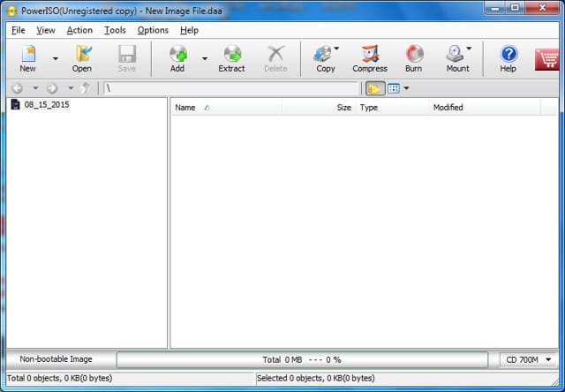Expand the Copy button dropdown arrow
This screenshot has height=392, width=565.
[x=336, y=49]
